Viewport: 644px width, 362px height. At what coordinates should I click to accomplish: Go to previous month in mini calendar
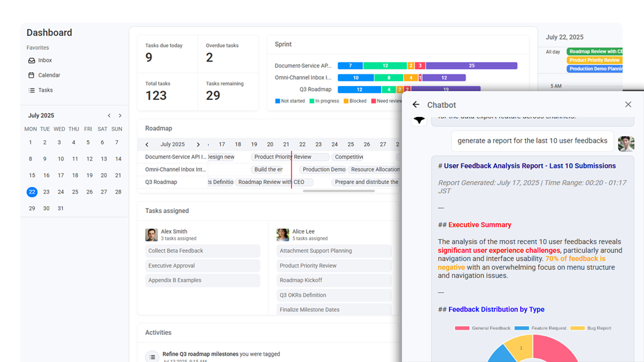[x=109, y=116]
